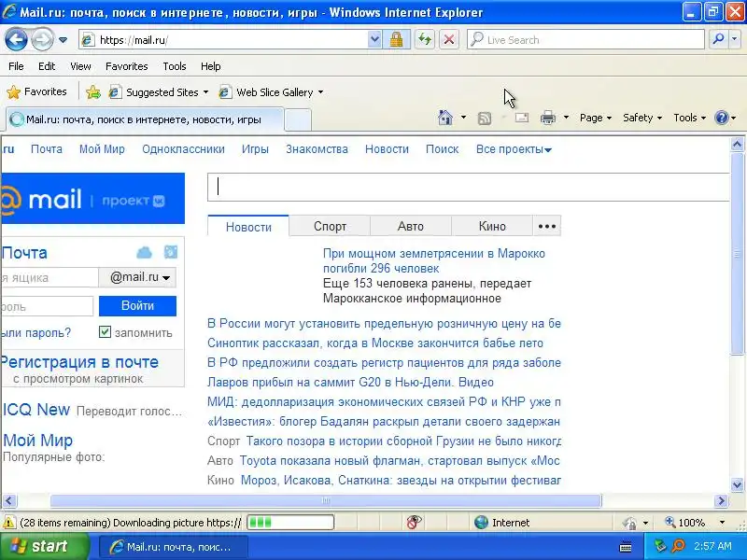
Task: Open the Favorites menu in menu bar
Action: coord(127,66)
